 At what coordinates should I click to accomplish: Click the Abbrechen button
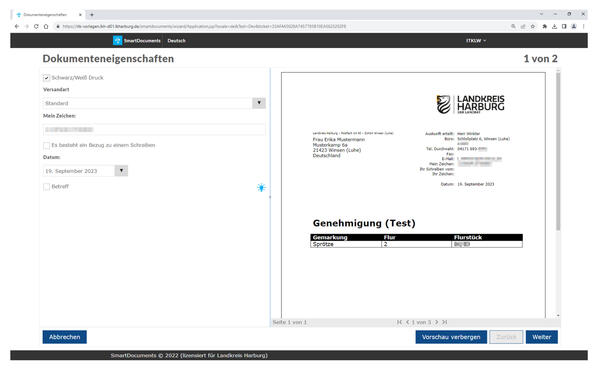tap(65, 337)
